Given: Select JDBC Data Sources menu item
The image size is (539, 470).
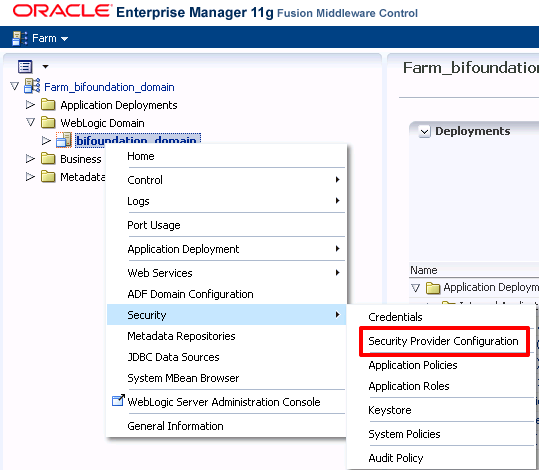Looking at the screenshot, I should pos(226,357).
